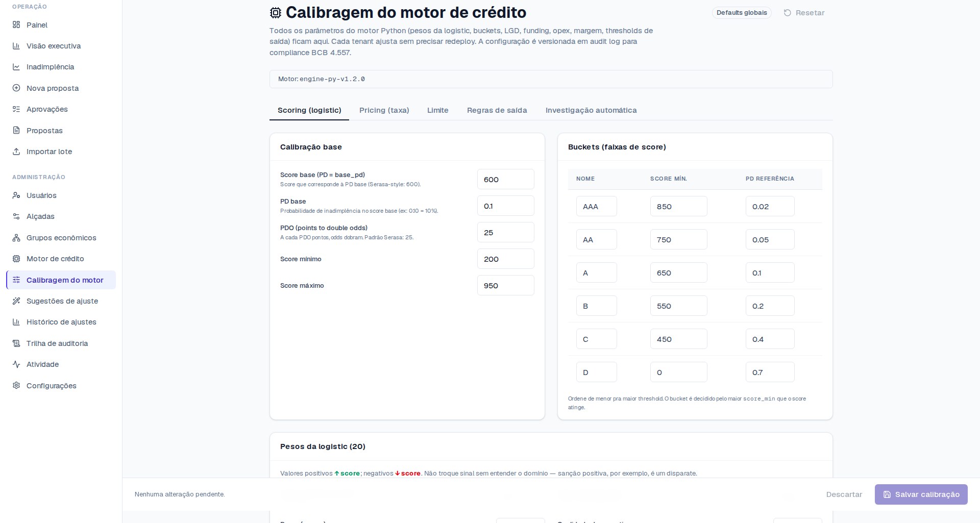This screenshot has width=980, height=523.
Task: Select the Inadimplência trend icon
Action: click(16, 67)
